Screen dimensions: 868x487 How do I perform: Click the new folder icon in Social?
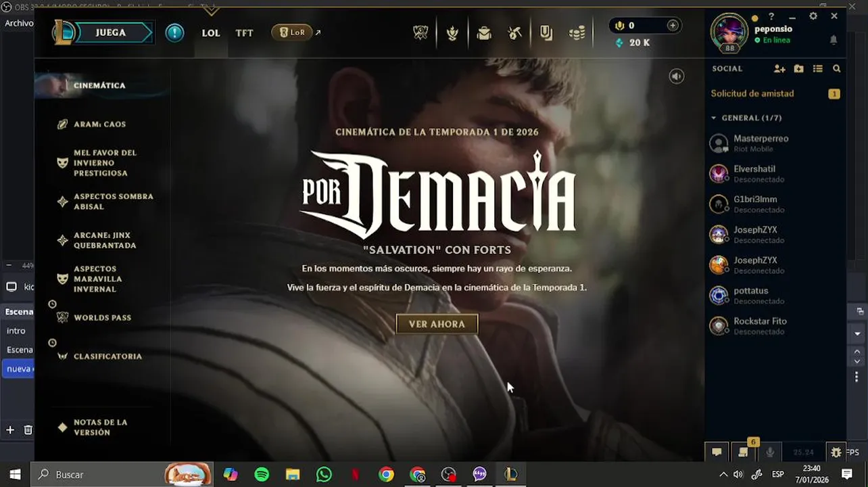pyautogui.click(x=799, y=69)
